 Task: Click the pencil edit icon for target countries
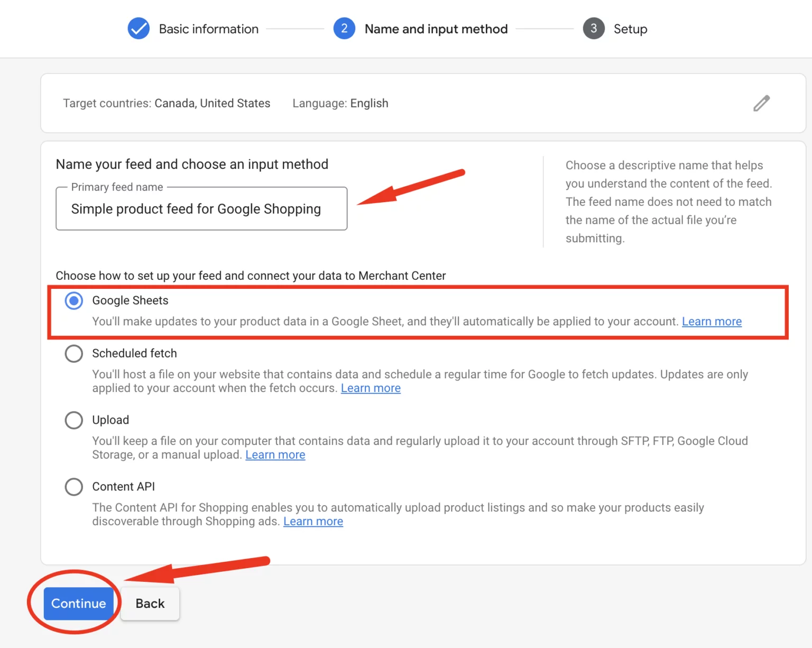coord(761,103)
